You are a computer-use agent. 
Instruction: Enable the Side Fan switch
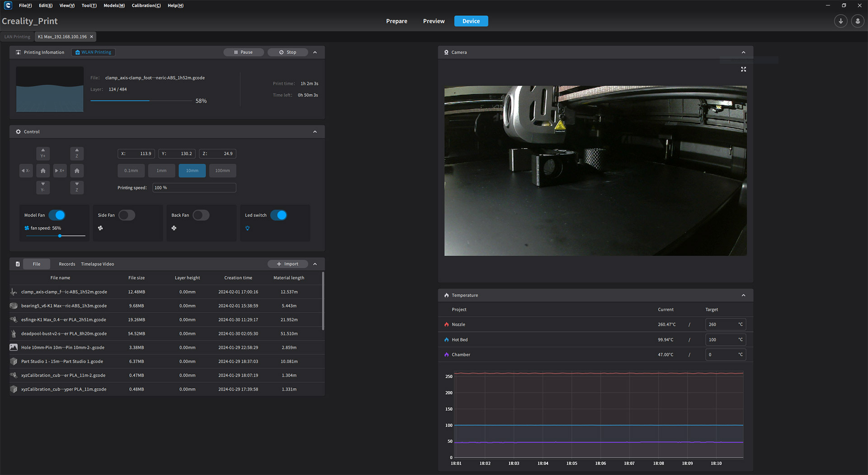pyautogui.click(x=127, y=215)
